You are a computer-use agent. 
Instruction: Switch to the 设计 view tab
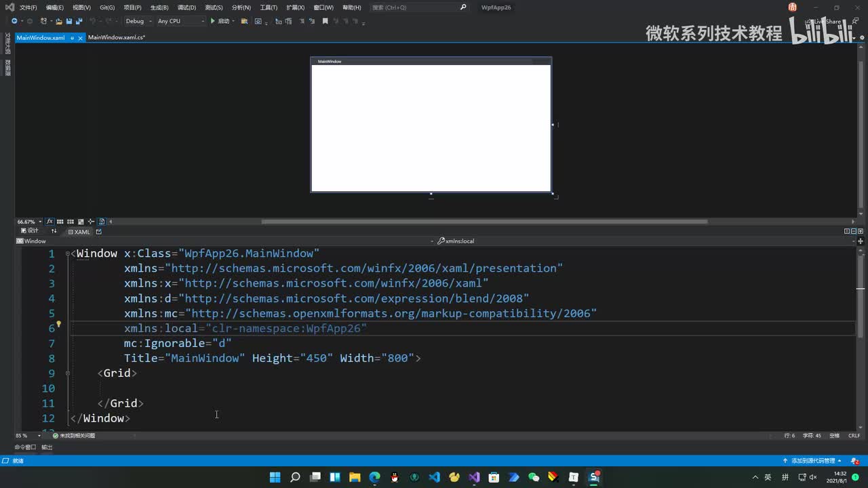click(30, 231)
